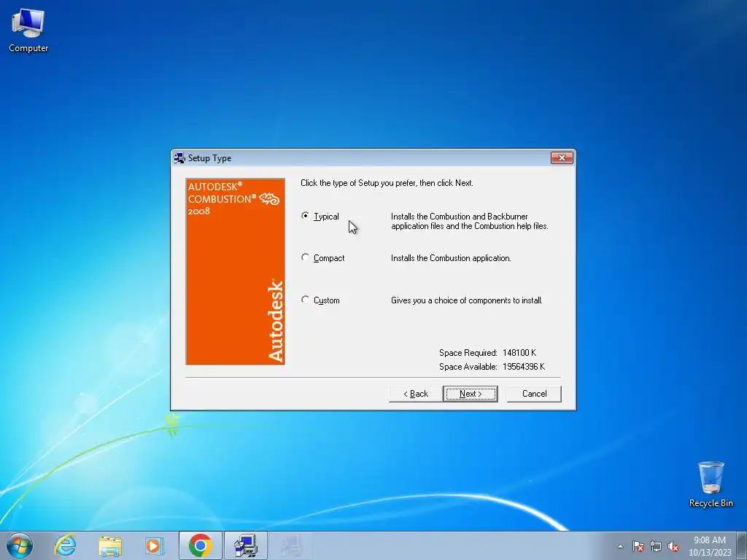Viewport: 747px width, 560px height.
Task: Open the Action Center flag icon
Action: [x=638, y=546]
